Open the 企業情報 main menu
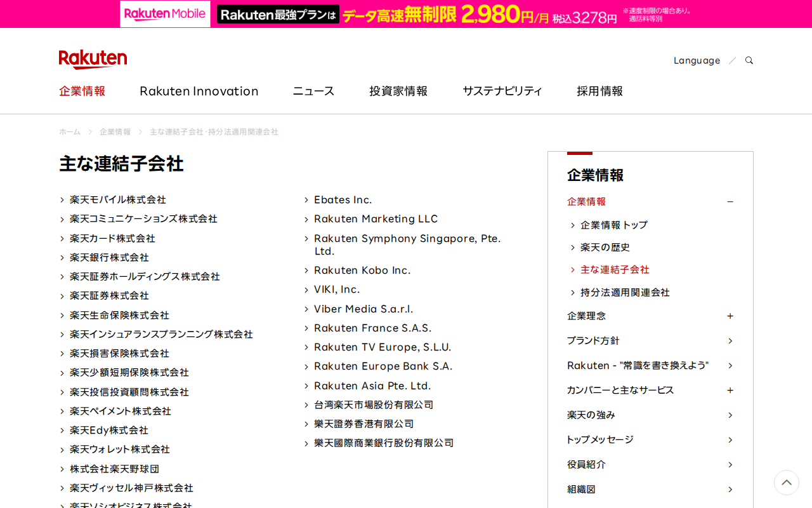The image size is (812, 508). click(82, 91)
